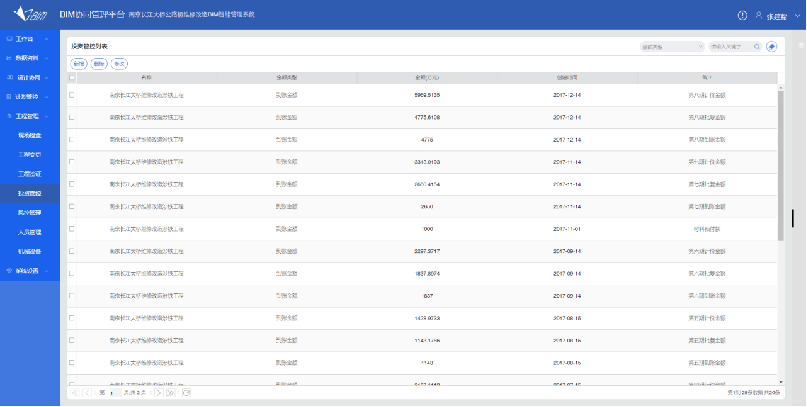The width and height of the screenshot is (807, 407).
Task: Click the refresh icon in pagination bar
Action: click(186, 393)
